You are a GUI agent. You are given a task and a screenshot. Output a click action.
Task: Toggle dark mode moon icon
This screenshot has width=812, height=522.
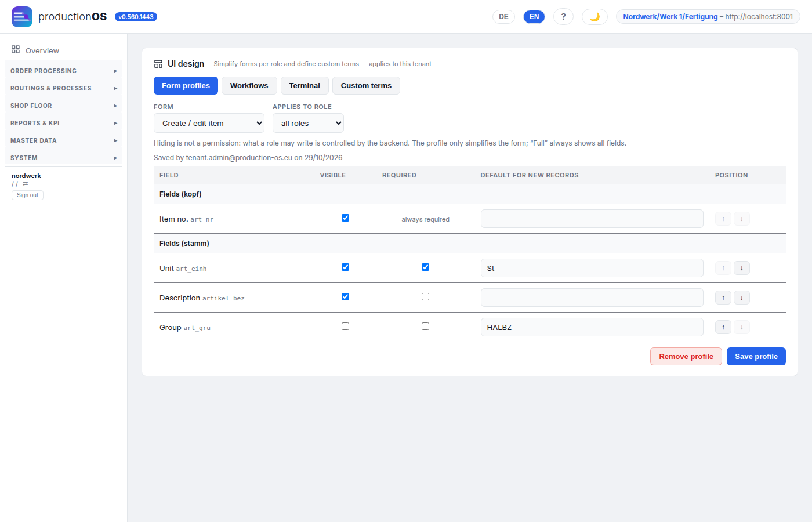594,17
